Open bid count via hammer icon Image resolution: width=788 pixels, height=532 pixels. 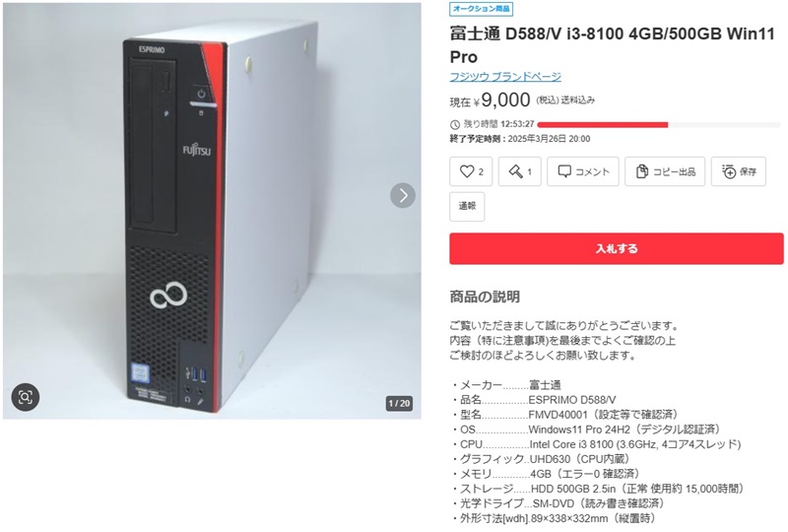tap(515, 171)
